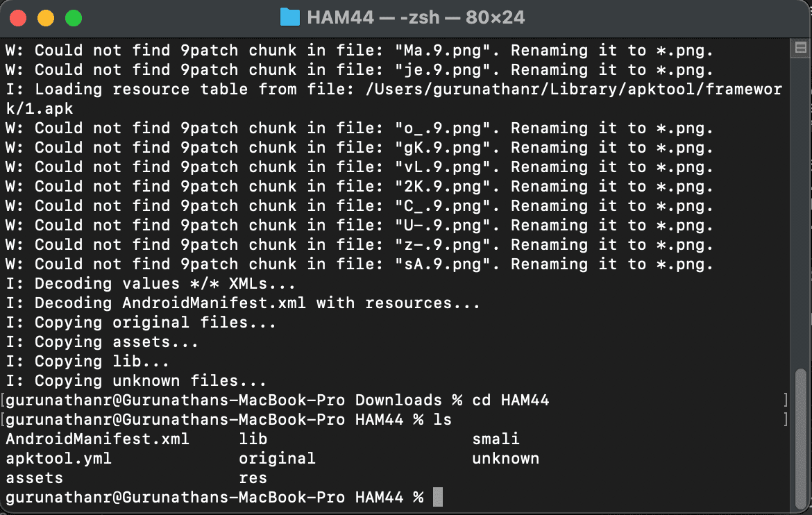Click the right bracket mark on 'cd HAM44' line

[x=785, y=400]
